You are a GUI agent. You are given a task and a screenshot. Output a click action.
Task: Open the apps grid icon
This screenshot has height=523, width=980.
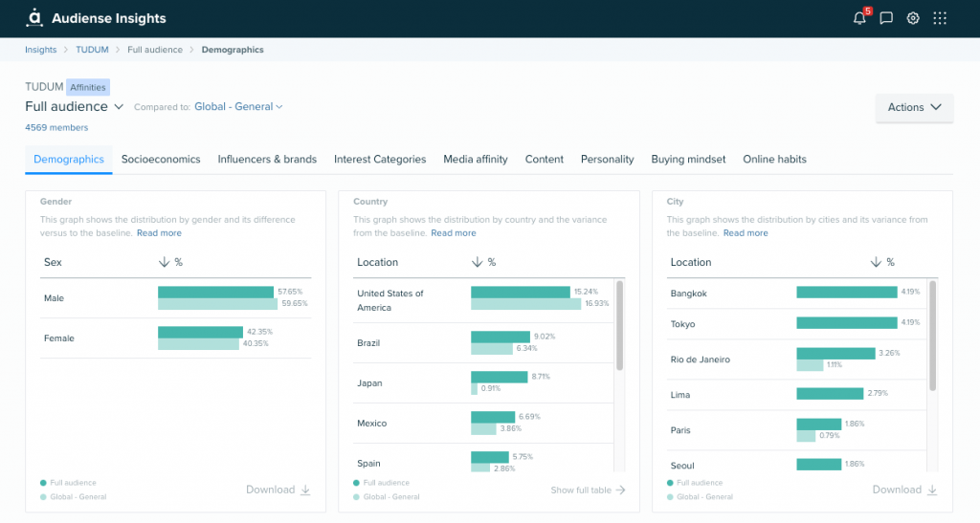(940, 19)
